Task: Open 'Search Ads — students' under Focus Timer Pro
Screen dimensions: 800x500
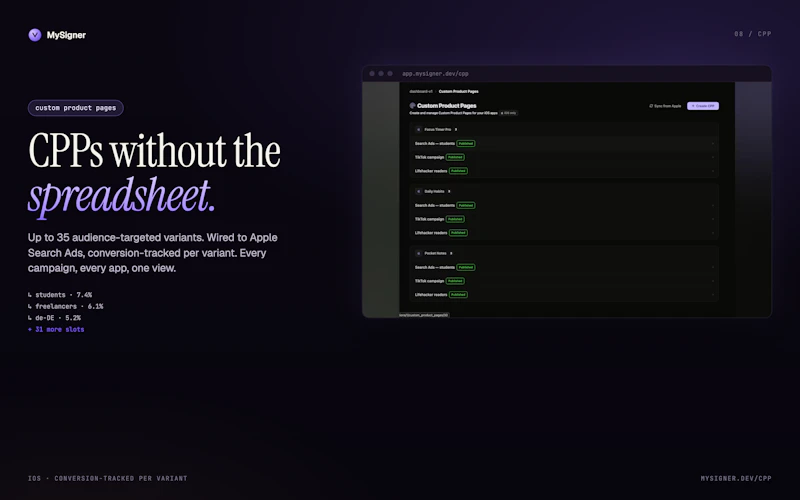Action: (x=564, y=143)
